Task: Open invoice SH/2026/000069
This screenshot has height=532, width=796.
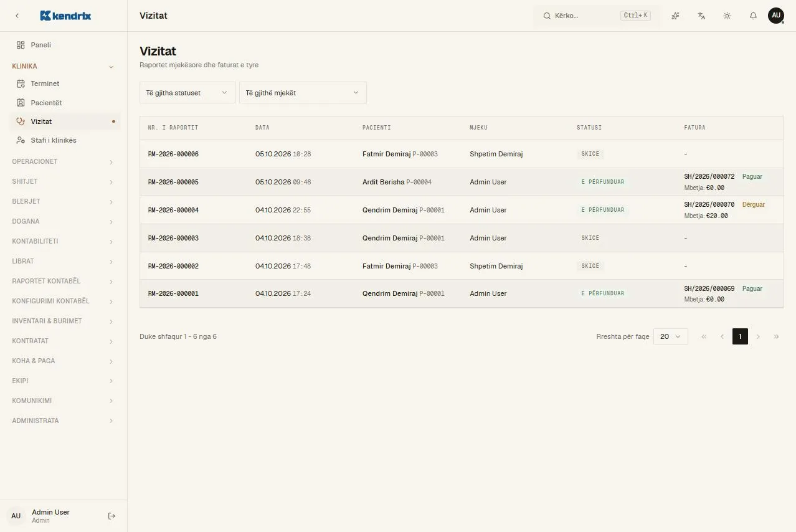Action: click(709, 289)
